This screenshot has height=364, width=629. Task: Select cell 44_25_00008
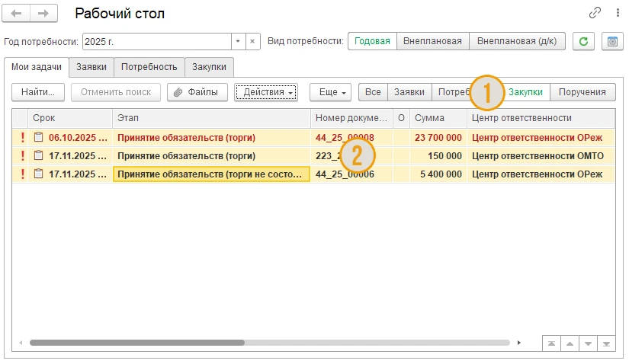click(x=351, y=138)
